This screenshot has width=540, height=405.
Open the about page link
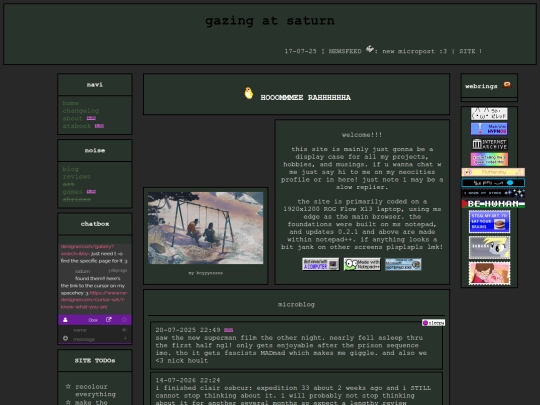pos(72,118)
